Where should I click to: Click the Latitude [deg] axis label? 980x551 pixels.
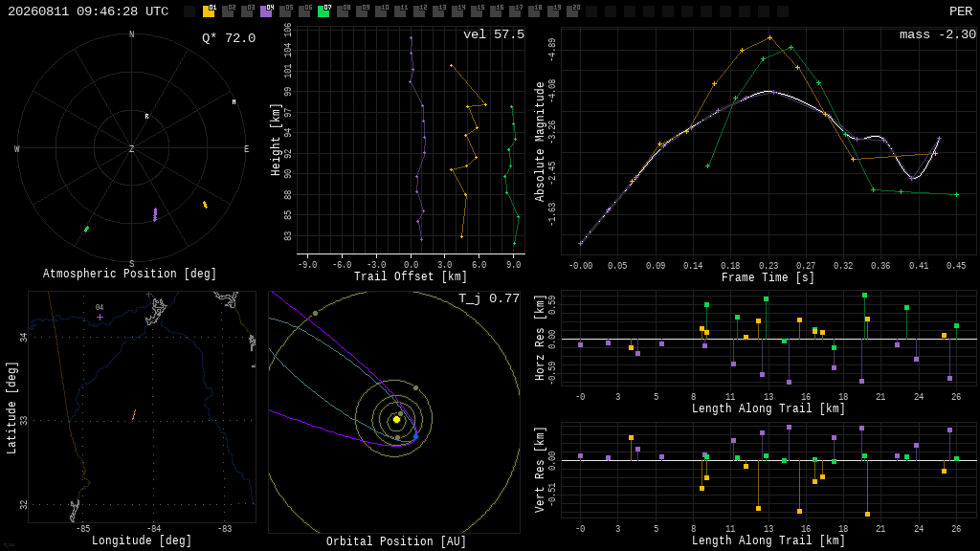point(11,408)
